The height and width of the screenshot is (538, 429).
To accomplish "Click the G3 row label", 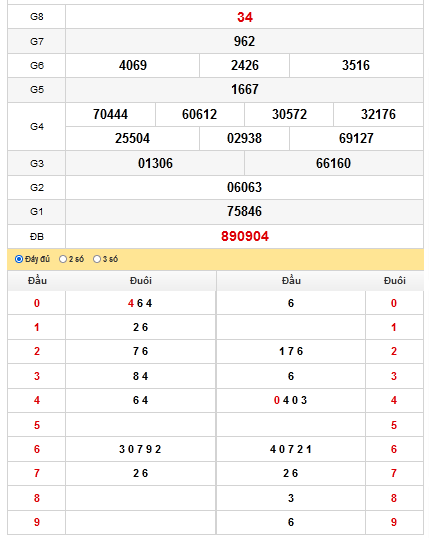I will pos(37,163).
